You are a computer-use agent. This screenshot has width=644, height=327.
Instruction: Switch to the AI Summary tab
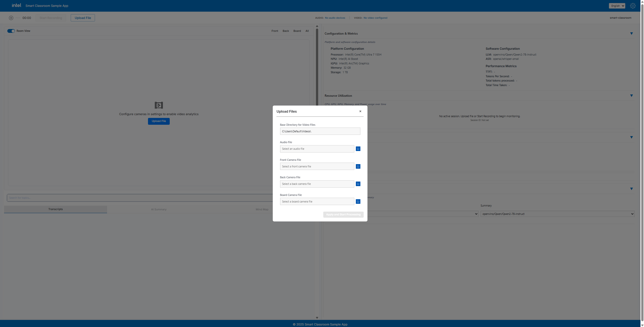pos(159,209)
